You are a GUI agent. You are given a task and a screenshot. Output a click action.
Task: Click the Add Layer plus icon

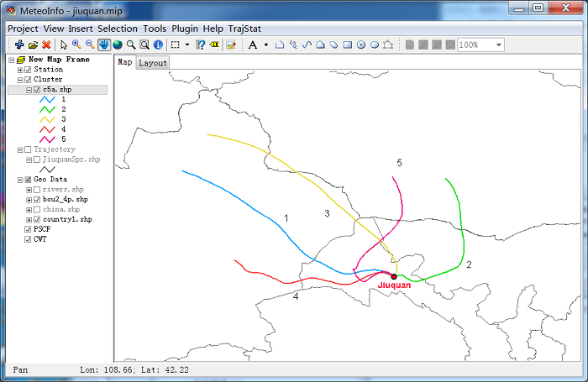[18, 44]
